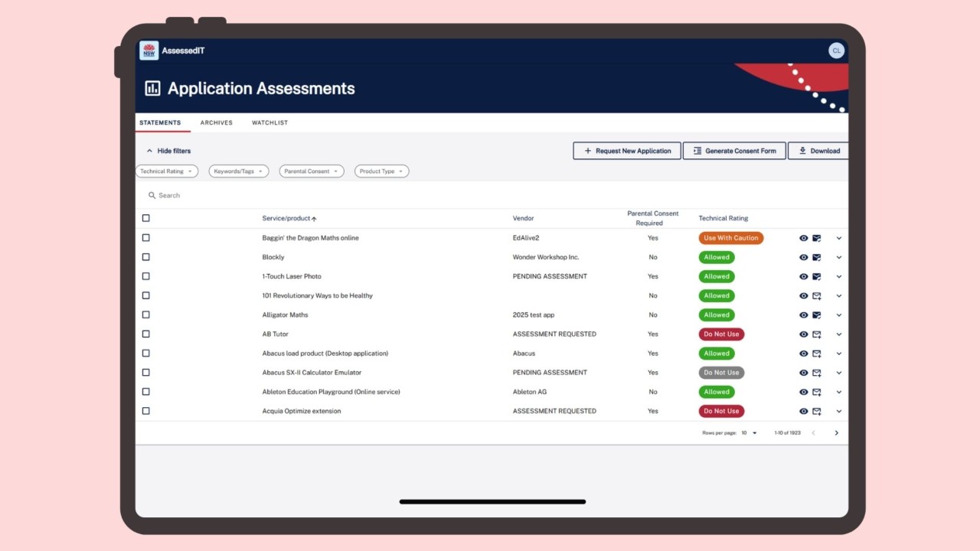Switch to the Watchlist tab

coord(270,122)
